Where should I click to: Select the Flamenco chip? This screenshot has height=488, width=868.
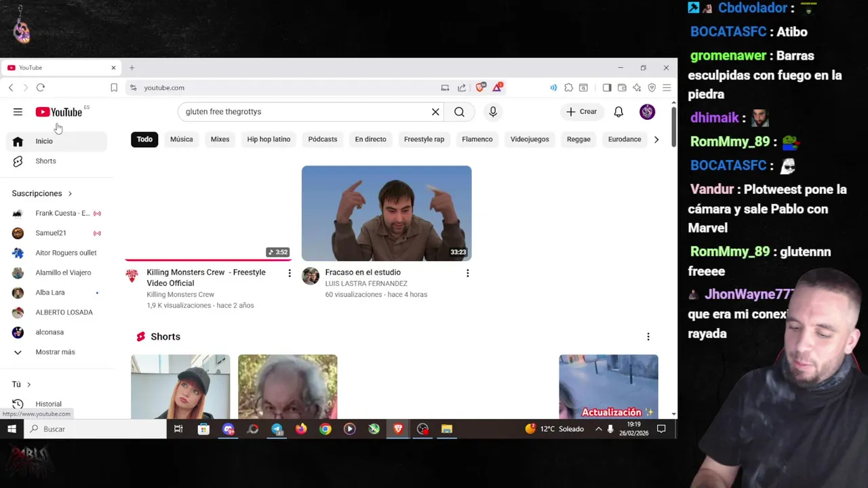click(x=477, y=140)
